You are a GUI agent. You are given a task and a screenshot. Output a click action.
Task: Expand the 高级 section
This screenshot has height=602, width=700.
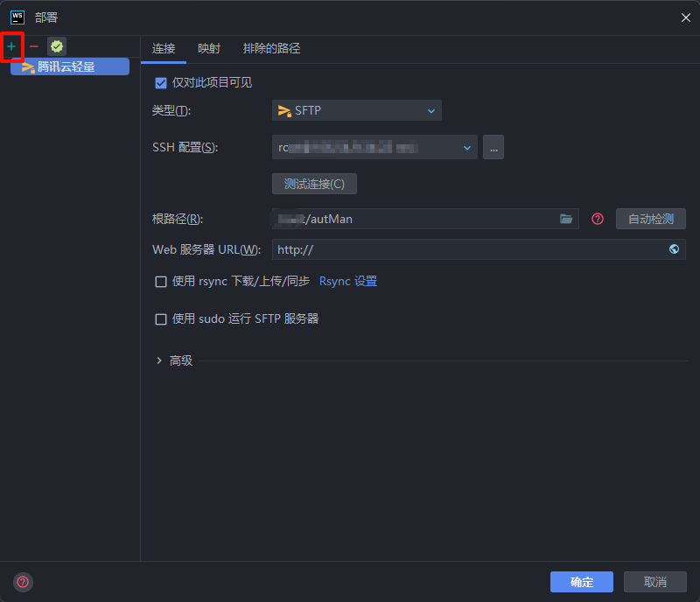(159, 360)
